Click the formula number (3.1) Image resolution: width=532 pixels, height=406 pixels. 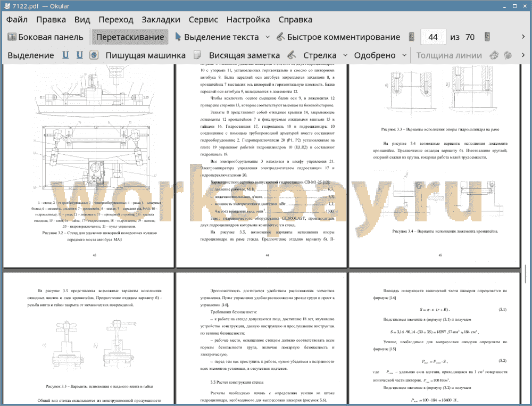(503, 309)
